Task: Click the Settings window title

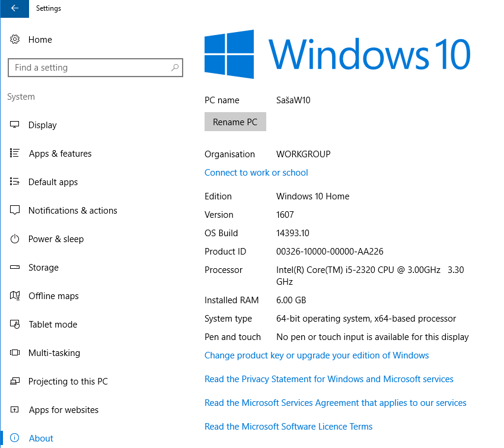Action: 49,8
